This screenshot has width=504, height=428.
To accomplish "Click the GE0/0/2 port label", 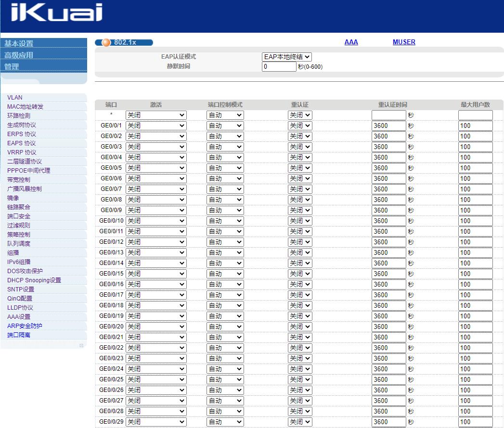I will coord(111,136).
